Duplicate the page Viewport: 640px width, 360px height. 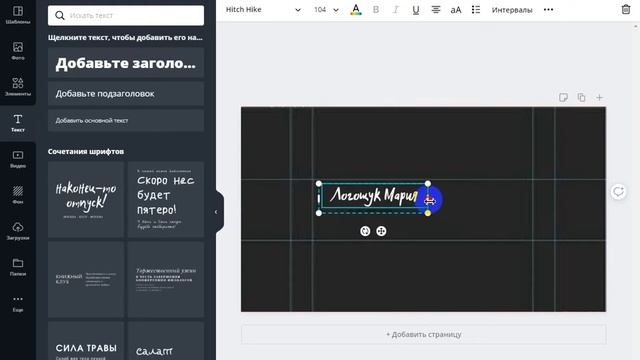[581, 98]
